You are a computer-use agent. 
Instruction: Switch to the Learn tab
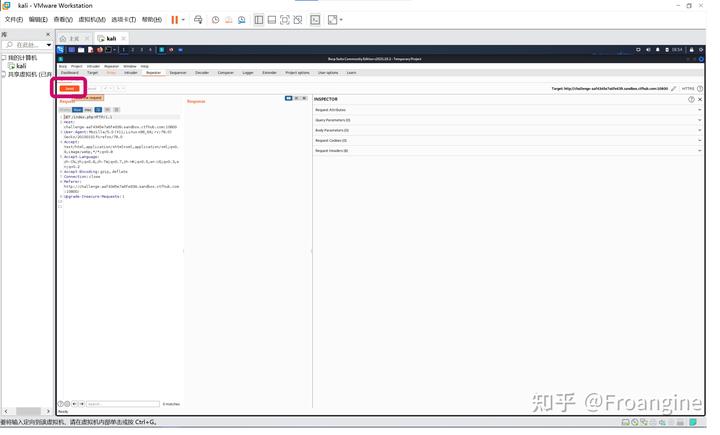point(351,73)
